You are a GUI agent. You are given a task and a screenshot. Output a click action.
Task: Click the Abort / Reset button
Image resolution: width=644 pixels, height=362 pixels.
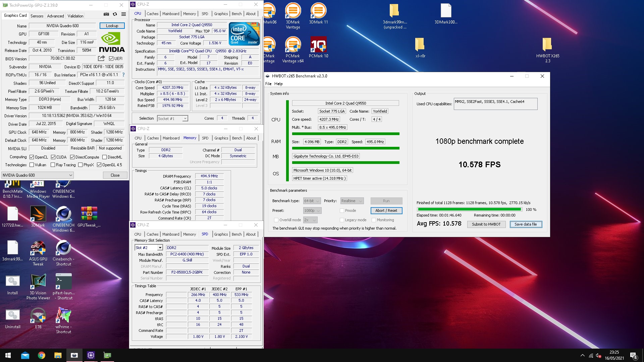(x=386, y=210)
